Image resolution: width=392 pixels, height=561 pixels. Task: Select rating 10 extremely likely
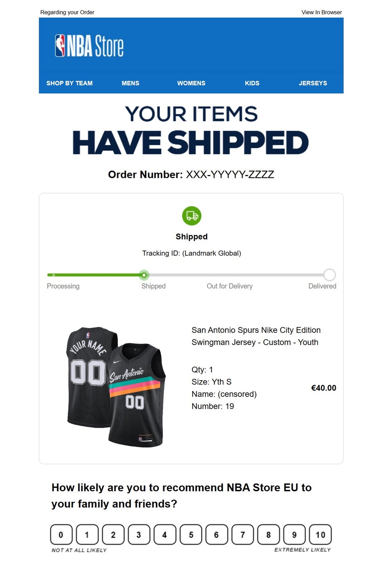point(320,534)
